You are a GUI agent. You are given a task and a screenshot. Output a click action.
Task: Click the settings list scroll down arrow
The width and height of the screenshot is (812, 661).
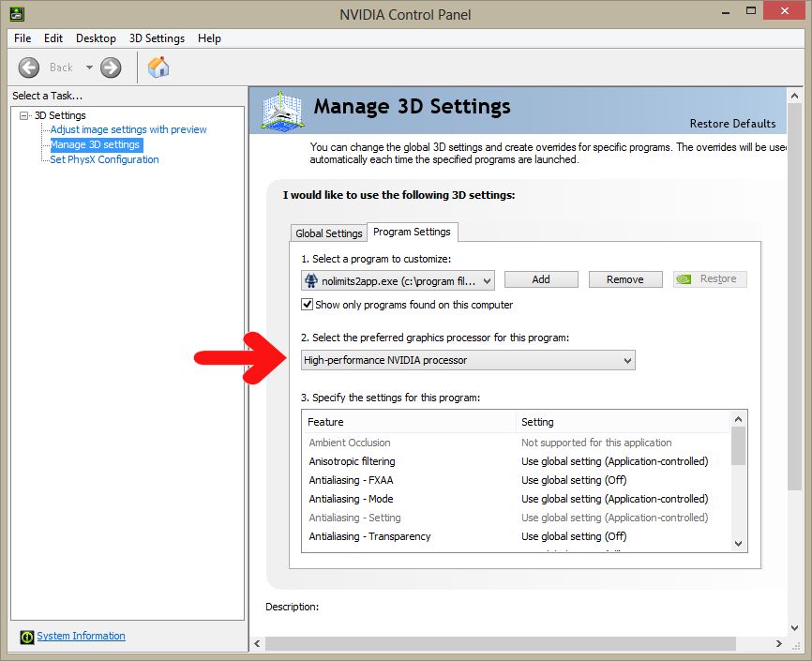coord(738,544)
